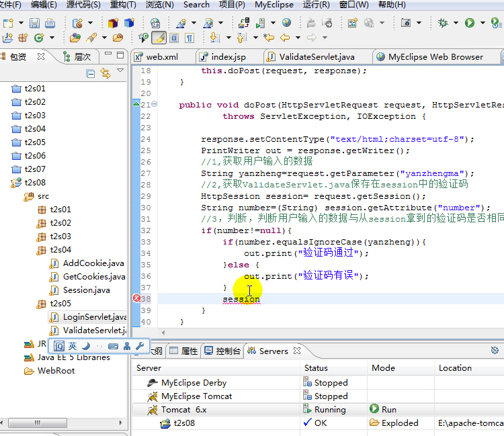The width and height of the screenshot is (504, 436).
Task: Toggle the highlighted mark occurrences pencil icon
Action: (159, 38)
